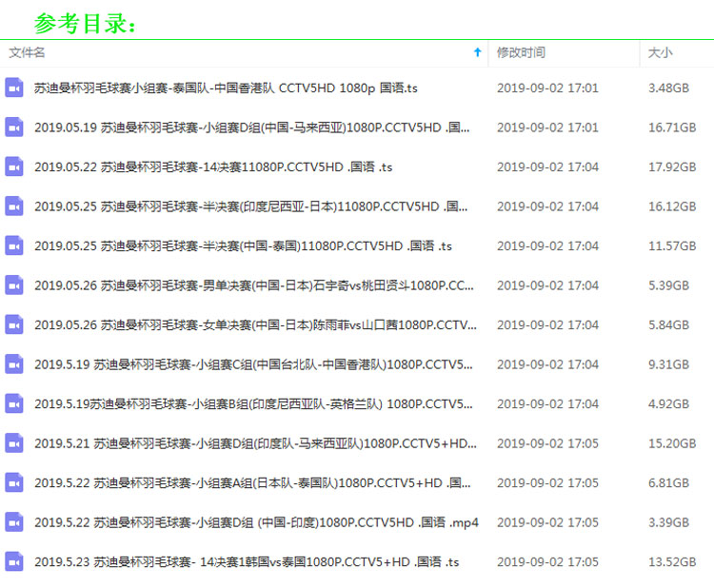This screenshot has height=588, width=714.
Task: Sort files by 修改时间 column header
Action: point(521,53)
